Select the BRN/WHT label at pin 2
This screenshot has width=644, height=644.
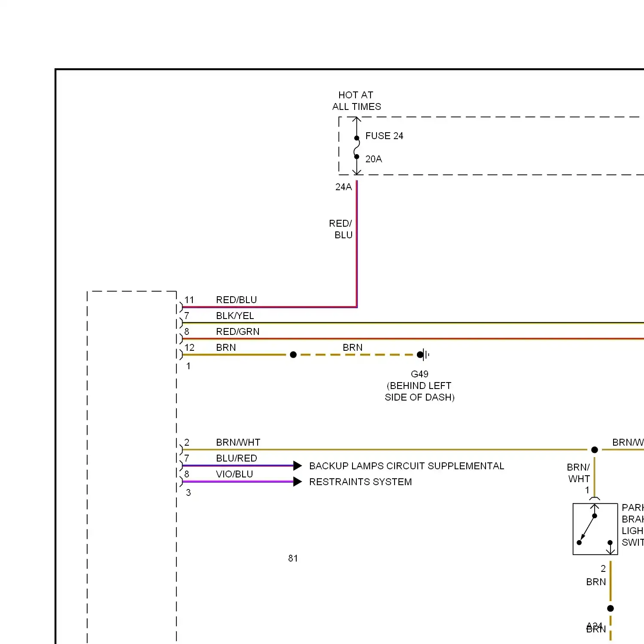(238, 442)
